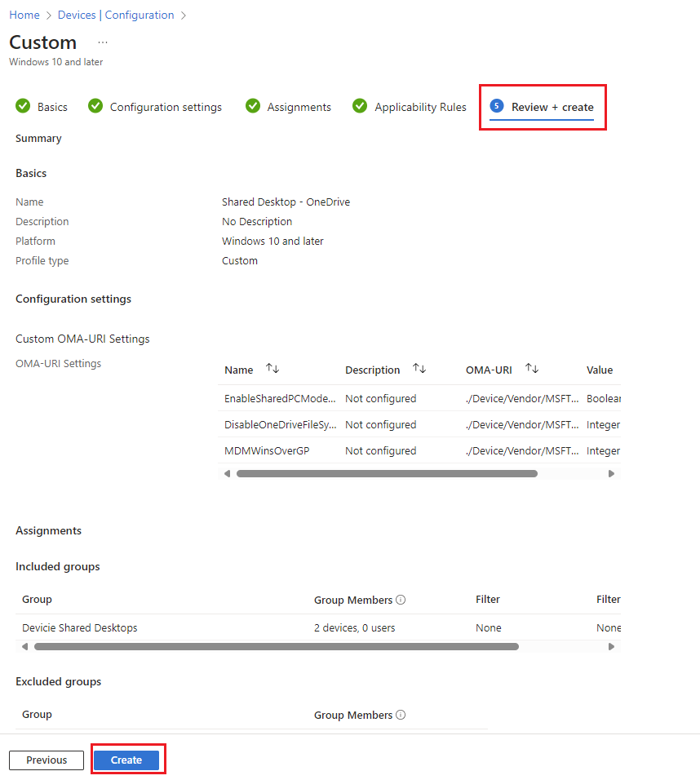The height and width of the screenshot is (780, 700).
Task: Click the Included groups horizontal scrollbar
Action: pos(276,646)
